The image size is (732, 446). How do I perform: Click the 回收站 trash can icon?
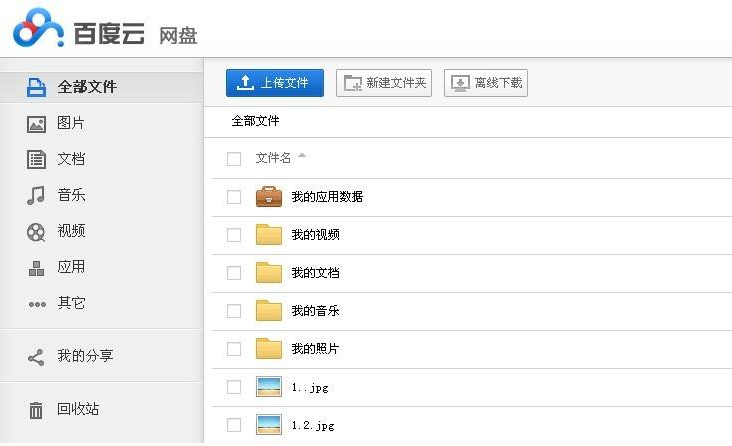tap(36, 411)
